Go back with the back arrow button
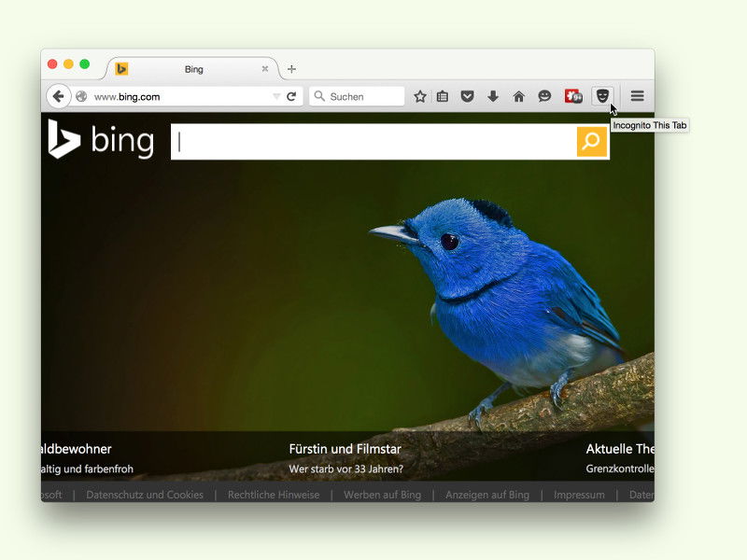This screenshot has height=560, width=747. tap(59, 97)
